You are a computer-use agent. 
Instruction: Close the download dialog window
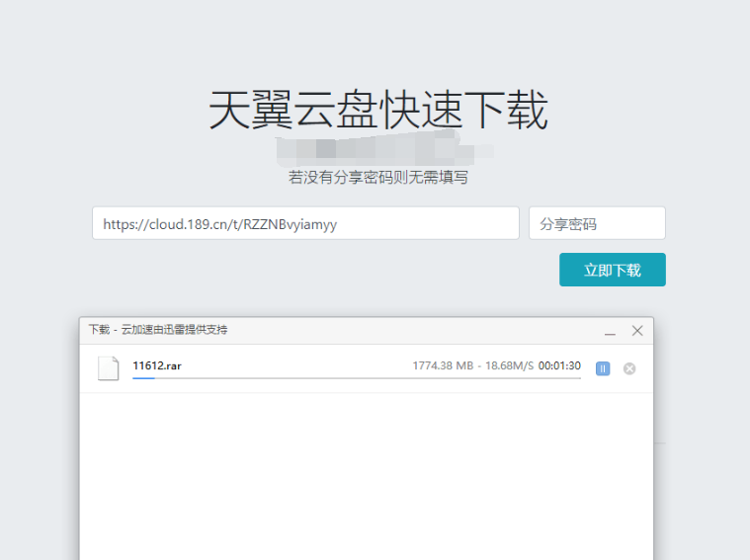[x=637, y=331]
